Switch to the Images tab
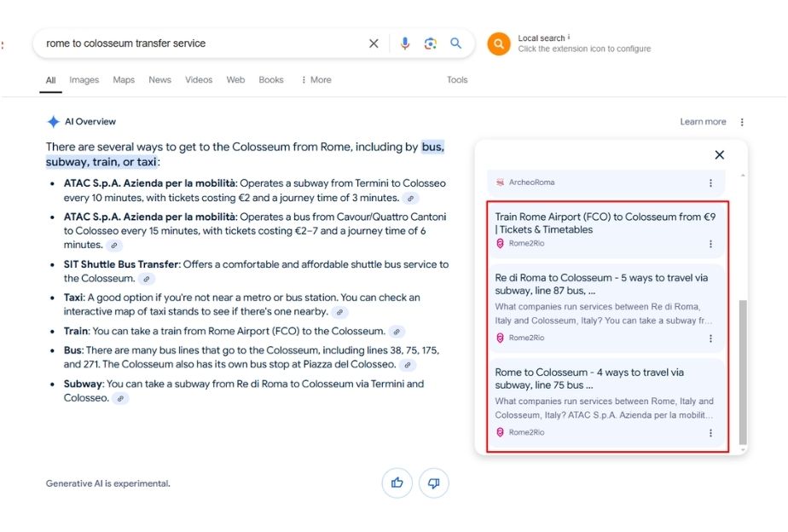This screenshot has width=788, height=532. tap(84, 80)
